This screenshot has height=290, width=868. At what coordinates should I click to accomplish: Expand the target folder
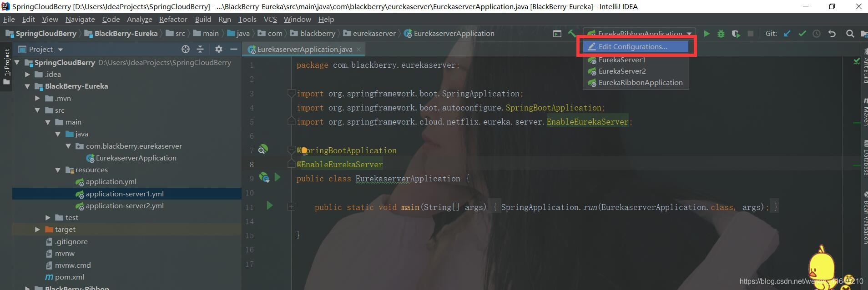(x=38, y=229)
